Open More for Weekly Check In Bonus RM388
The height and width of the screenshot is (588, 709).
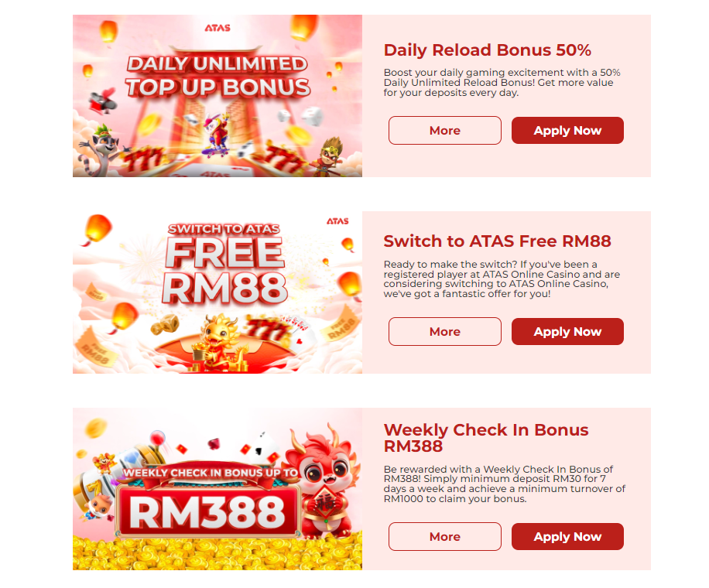[444, 537]
